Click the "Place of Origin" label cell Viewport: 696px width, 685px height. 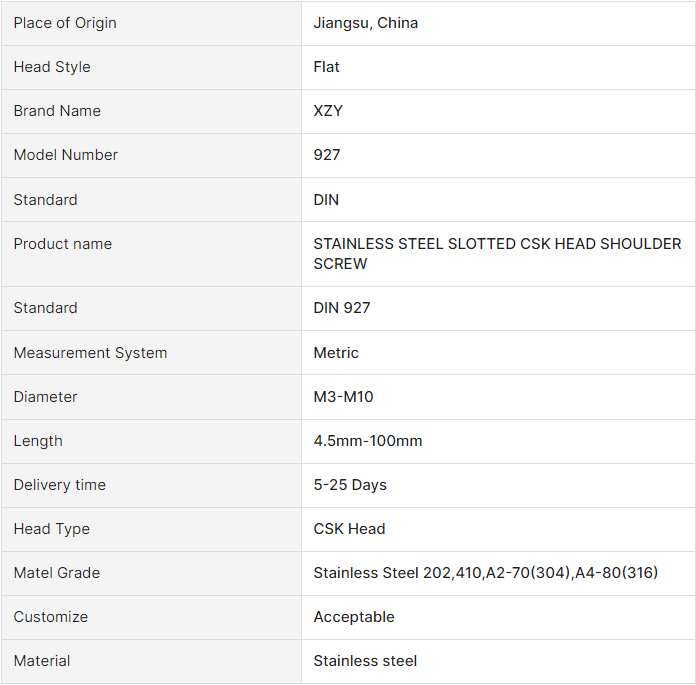(65, 23)
